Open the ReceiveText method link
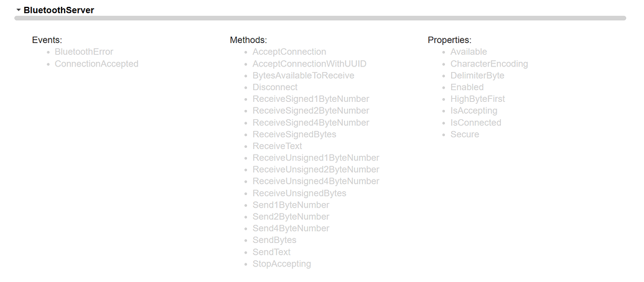644x282 pixels. (x=278, y=147)
